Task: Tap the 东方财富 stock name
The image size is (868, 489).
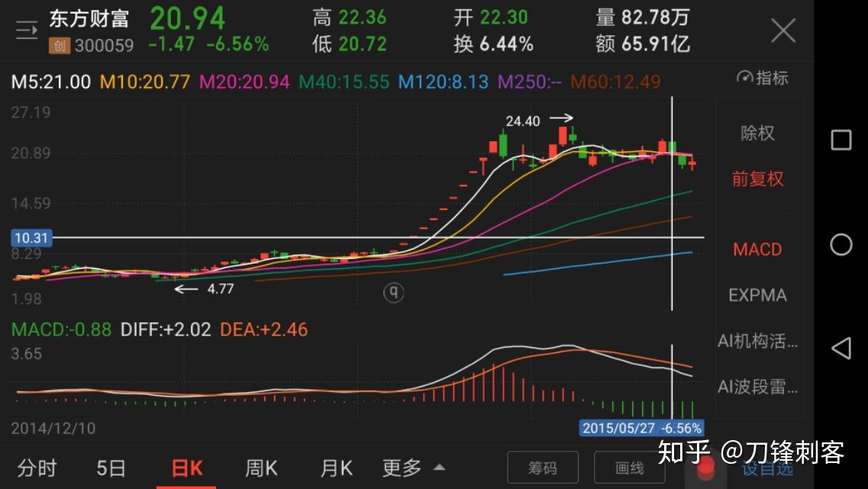Action: (89, 19)
